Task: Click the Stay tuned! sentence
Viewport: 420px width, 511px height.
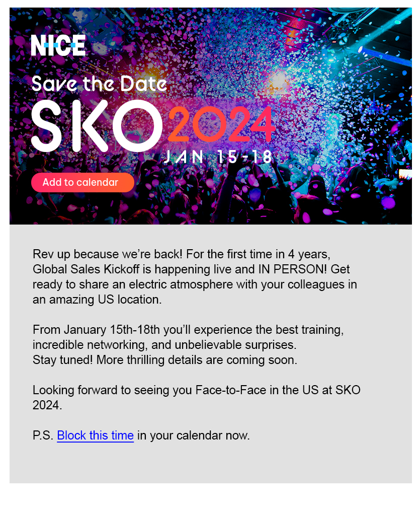Action: click(165, 360)
